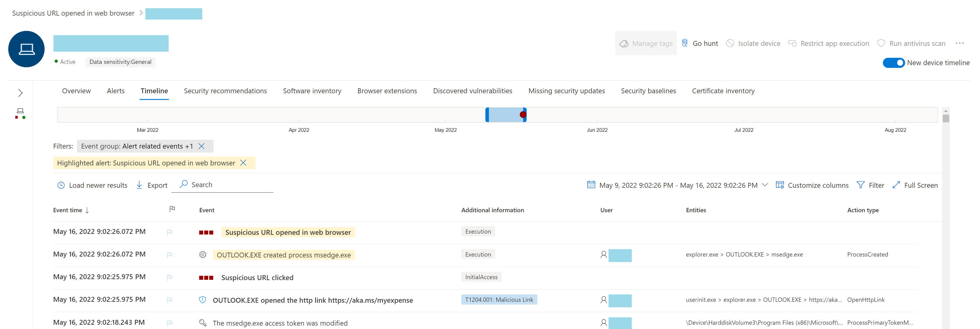Open Software inventory tab
980x329 pixels.
pyautogui.click(x=312, y=91)
